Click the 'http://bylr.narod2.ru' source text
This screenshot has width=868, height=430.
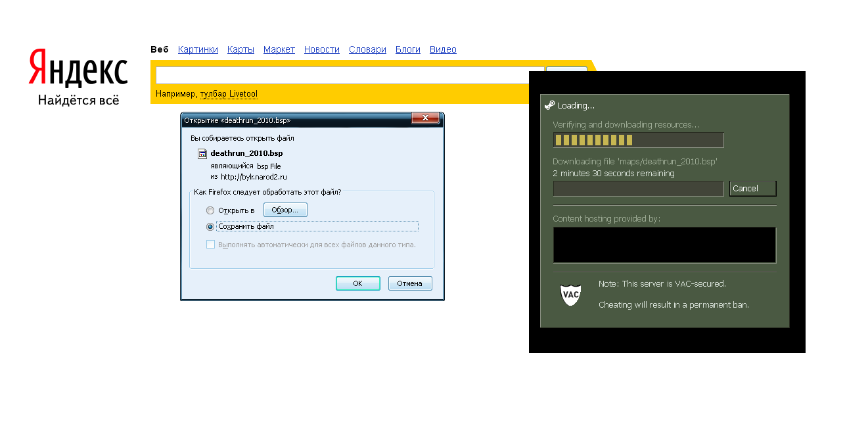(x=254, y=177)
